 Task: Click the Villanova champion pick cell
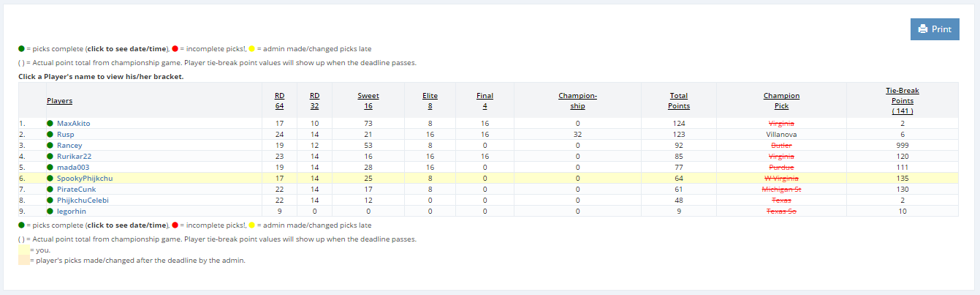[x=781, y=135]
